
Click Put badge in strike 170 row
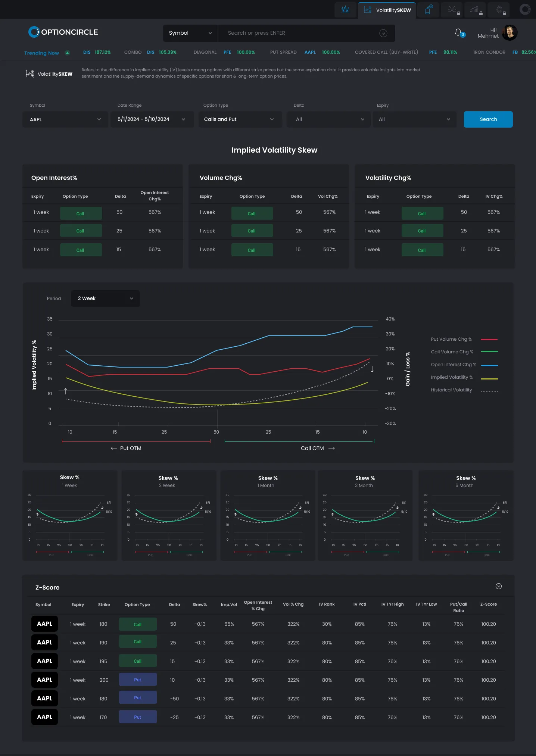[x=138, y=717]
